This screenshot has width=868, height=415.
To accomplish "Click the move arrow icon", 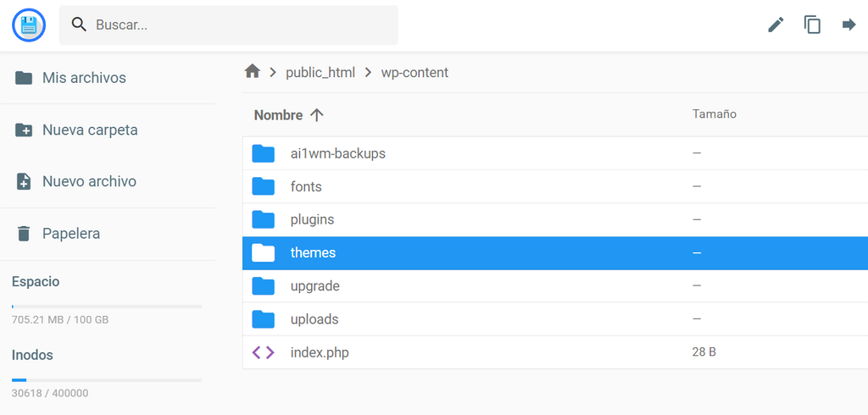I will [849, 25].
